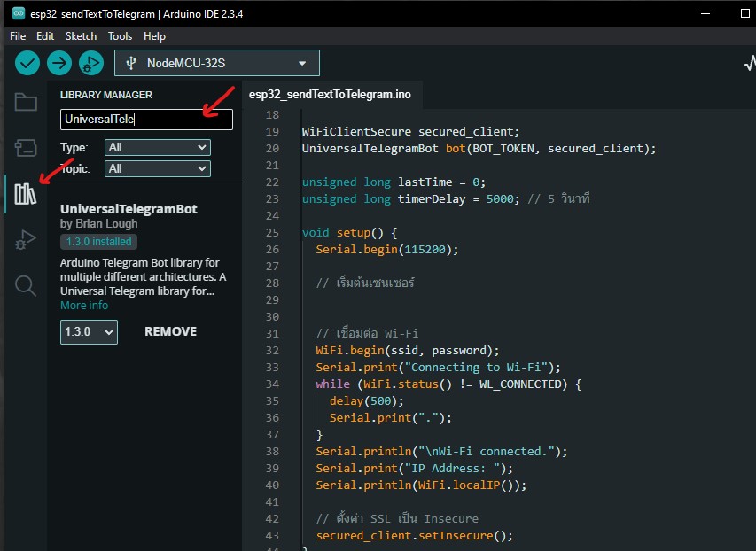Viewport: 756px width, 551px height.
Task: Maximize the Arduino IDE window
Action: [x=744, y=13]
